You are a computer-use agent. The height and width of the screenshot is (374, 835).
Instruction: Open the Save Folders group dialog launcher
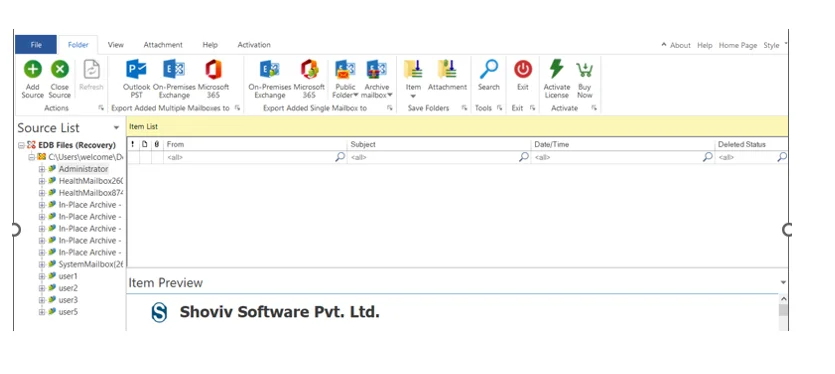pyautogui.click(x=464, y=108)
